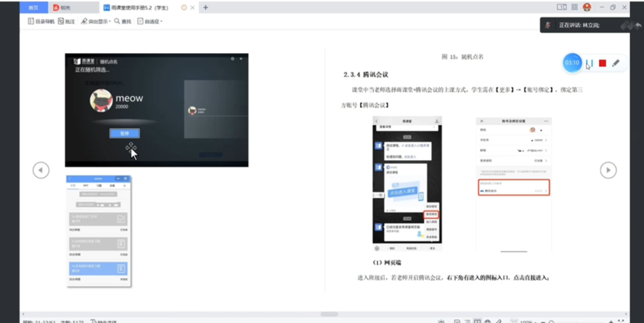Viewport: 644px width, 323px height.
Task: Stop recording with the red square
Action: click(603, 63)
